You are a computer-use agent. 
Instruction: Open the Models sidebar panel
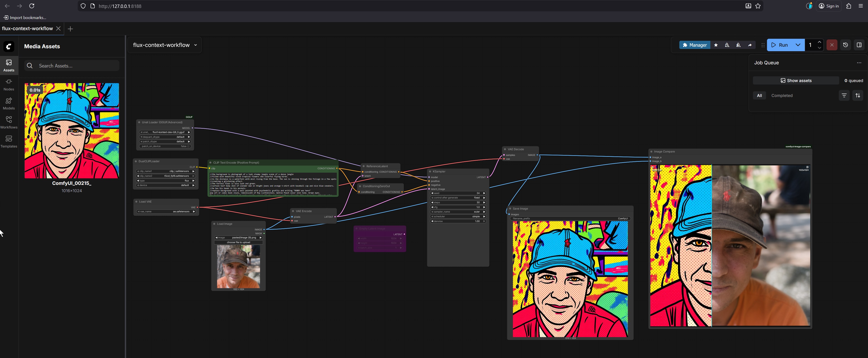pyautogui.click(x=9, y=103)
